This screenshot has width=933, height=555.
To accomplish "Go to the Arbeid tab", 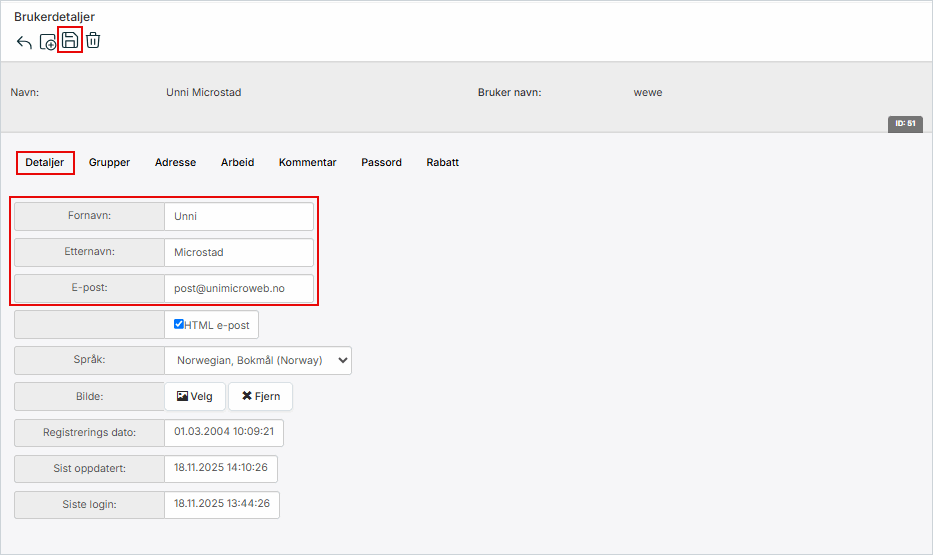I will (237, 162).
